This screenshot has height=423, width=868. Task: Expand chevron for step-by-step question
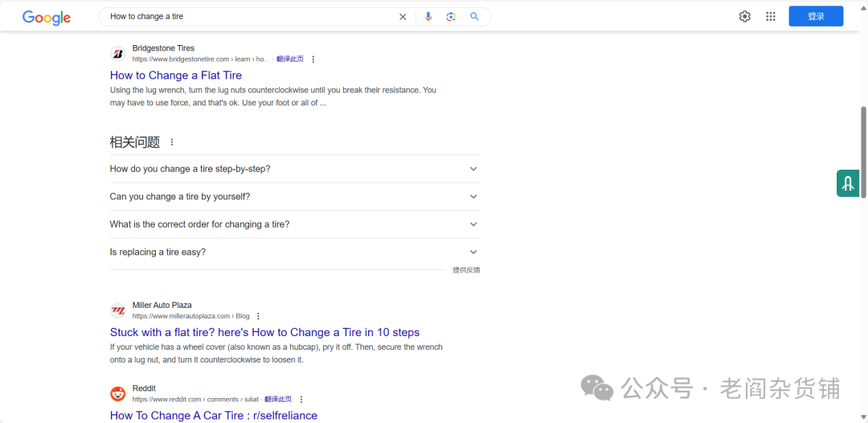[473, 168]
